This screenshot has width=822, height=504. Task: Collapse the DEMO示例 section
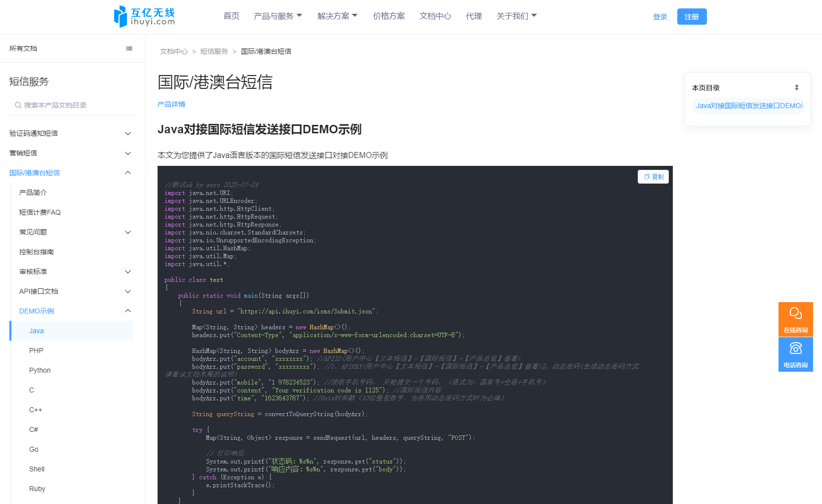click(128, 311)
